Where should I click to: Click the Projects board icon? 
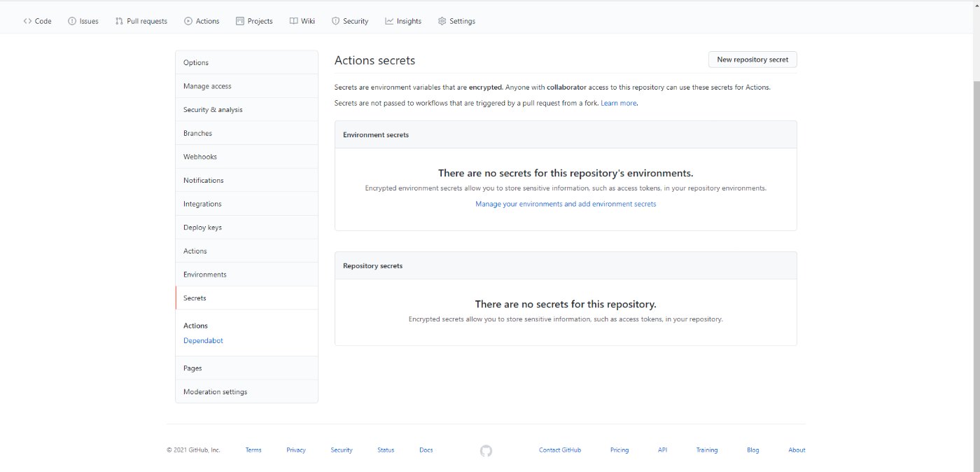(x=240, y=21)
